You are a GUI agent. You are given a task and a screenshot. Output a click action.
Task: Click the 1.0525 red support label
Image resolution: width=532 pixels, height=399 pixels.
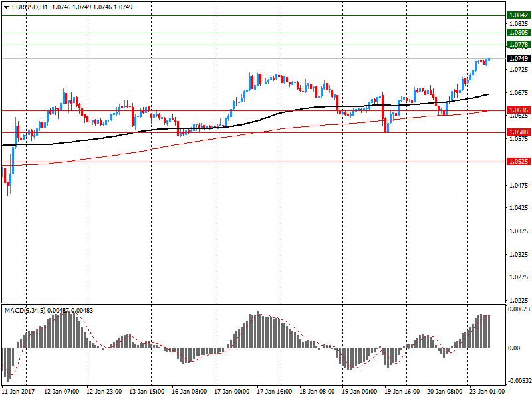coord(519,162)
